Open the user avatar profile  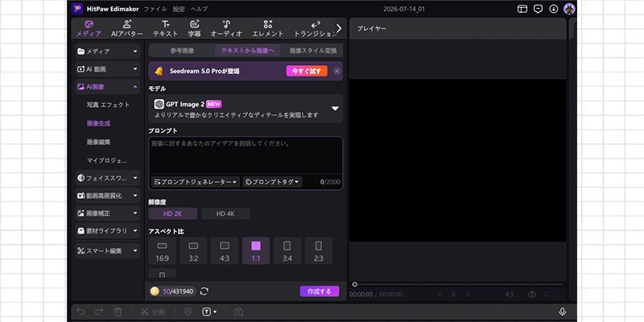(x=569, y=9)
